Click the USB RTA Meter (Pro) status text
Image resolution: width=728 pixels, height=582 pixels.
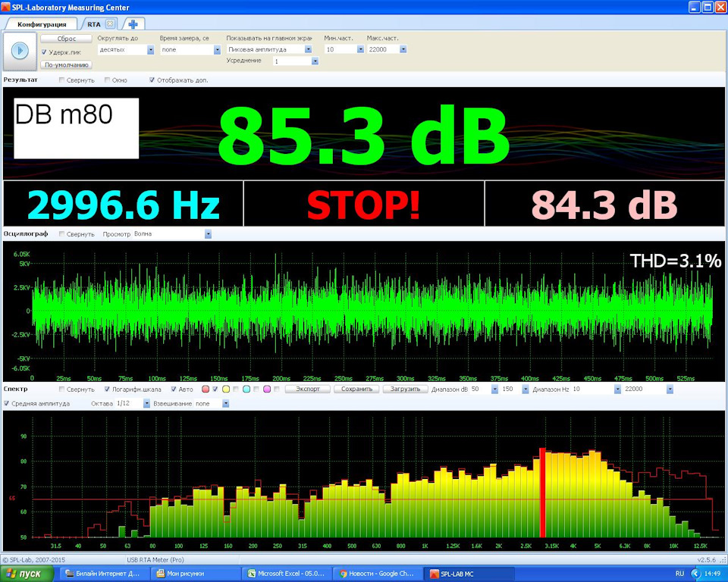click(155, 560)
